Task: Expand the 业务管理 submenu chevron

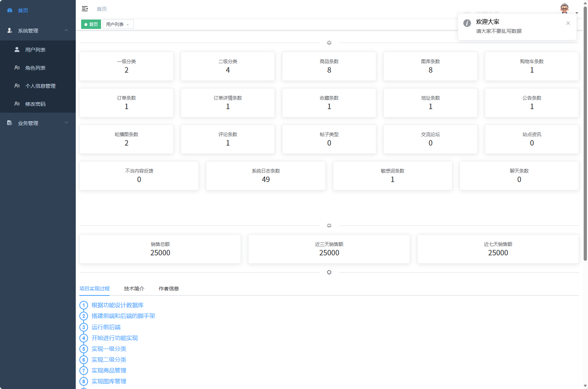Action: click(66, 123)
